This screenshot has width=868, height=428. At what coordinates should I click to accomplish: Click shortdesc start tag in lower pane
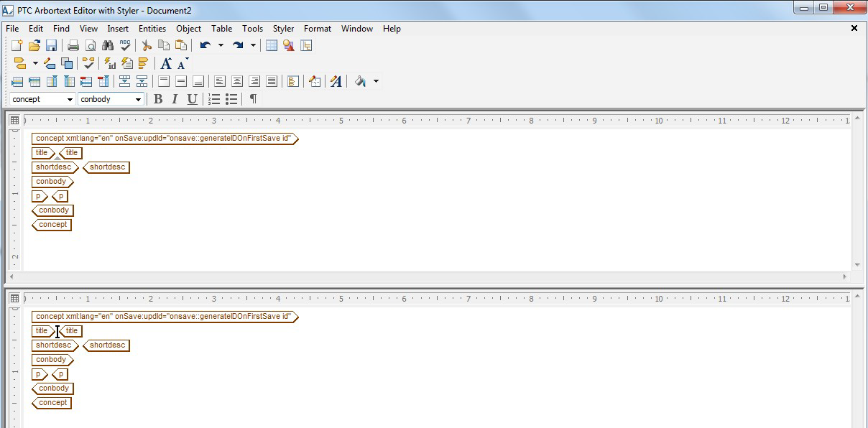click(x=55, y=345)
